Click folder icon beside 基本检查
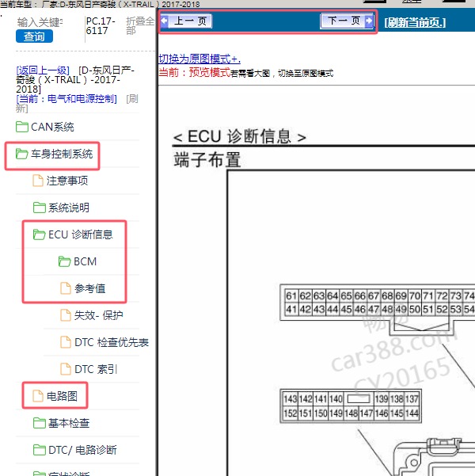The image size is (475, 476). pos(39,423)
